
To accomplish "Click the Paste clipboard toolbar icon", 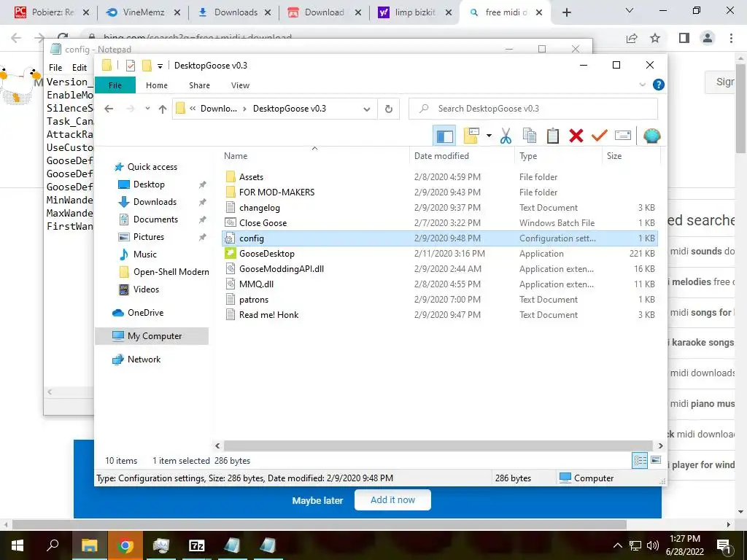I will pyautogui.click(x=553, y=136).
